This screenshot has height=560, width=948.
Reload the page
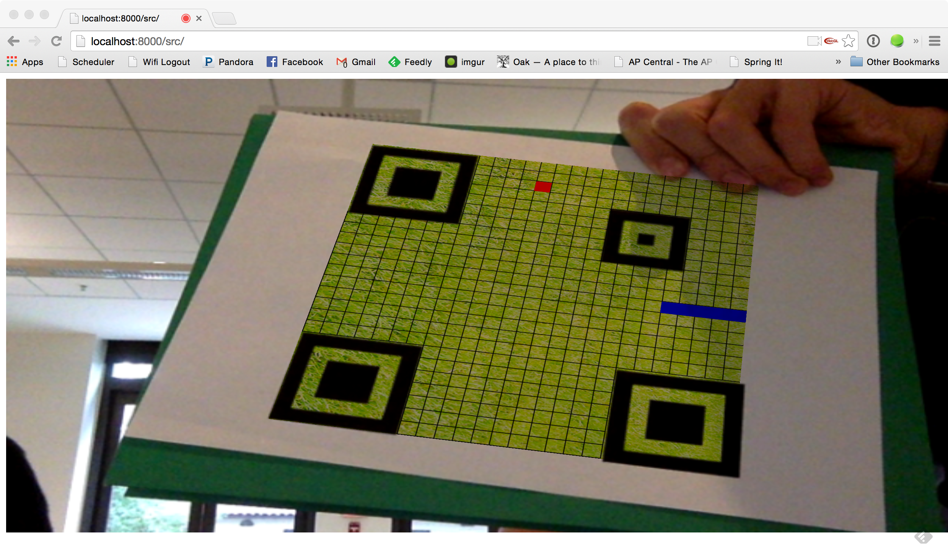[x=57, y=41]
